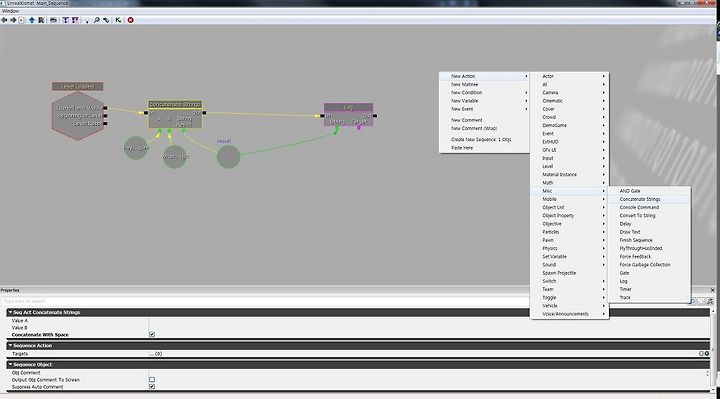This screenshot has width=720, height=399.
Task: Click the red circle stop icon
Action: point(130,20)
